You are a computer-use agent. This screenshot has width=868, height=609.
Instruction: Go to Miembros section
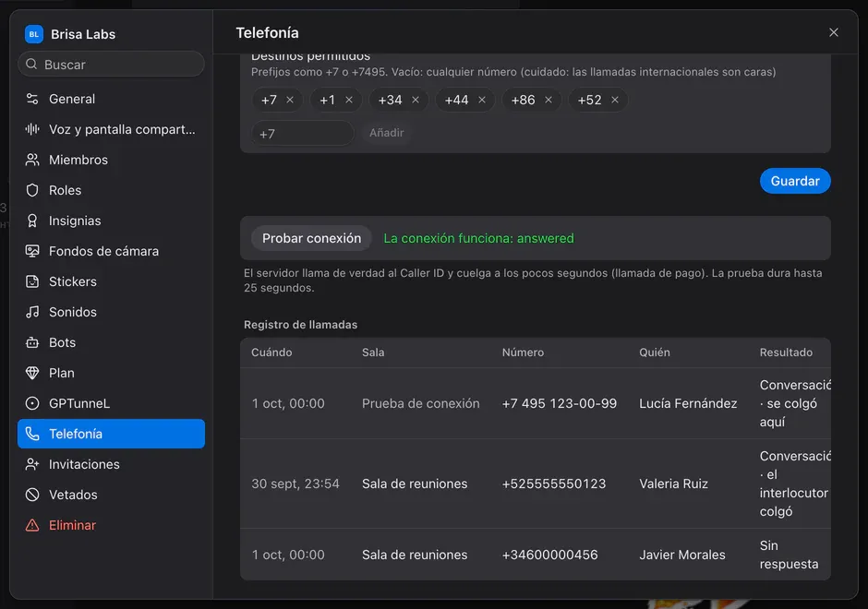pos(111,160)
